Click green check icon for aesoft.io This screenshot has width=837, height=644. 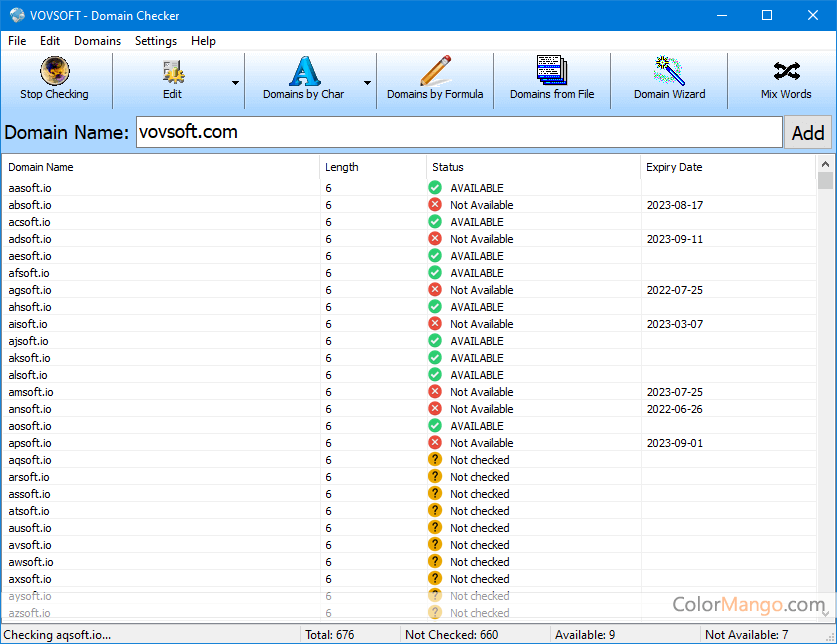(435, 256)
